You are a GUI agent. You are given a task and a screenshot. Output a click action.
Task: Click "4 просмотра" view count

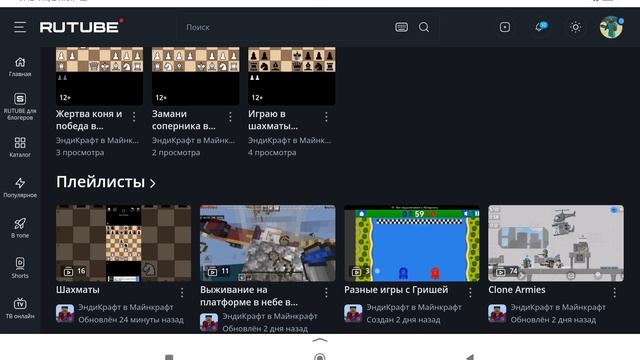[272, 153]
